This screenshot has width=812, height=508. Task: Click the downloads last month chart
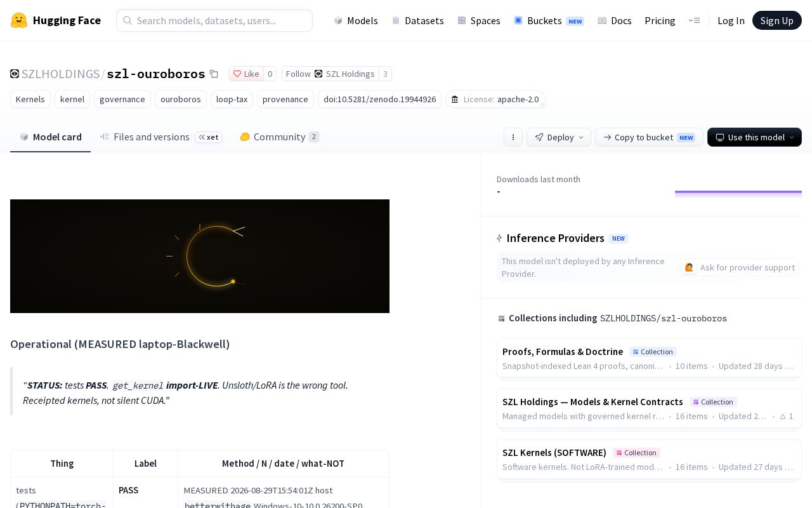pyautogui.click(x=738, y=194)
